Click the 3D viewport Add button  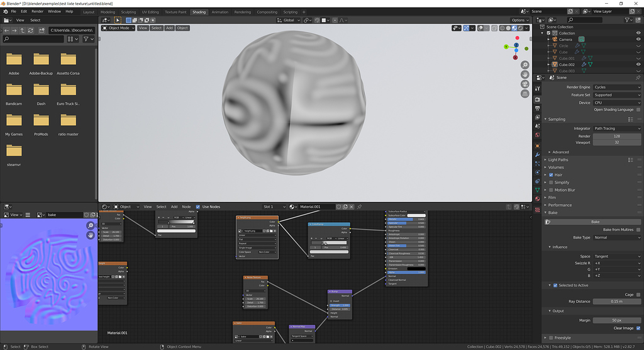pyautogui.click(x=169, y=28)
